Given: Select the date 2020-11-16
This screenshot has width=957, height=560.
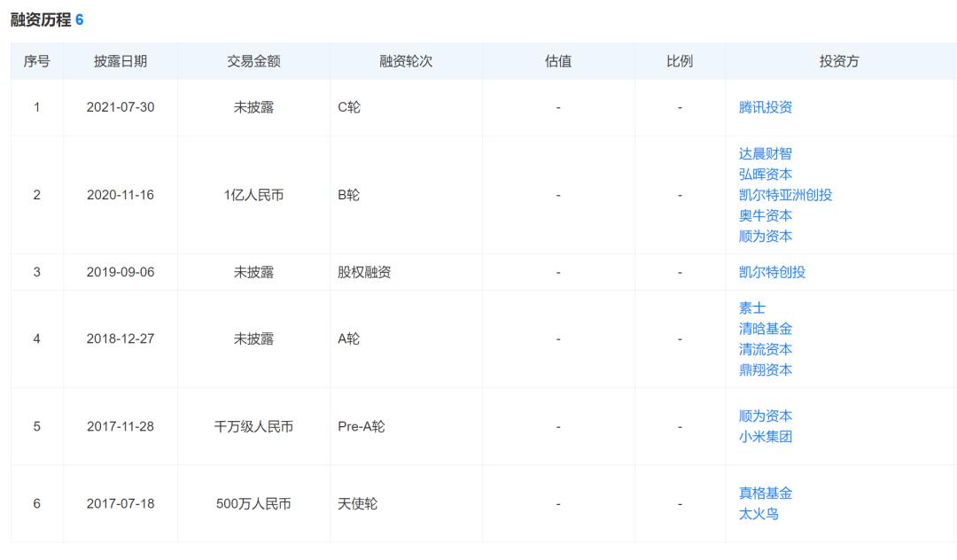Looking at the screenshot, I should pos(121,195).
